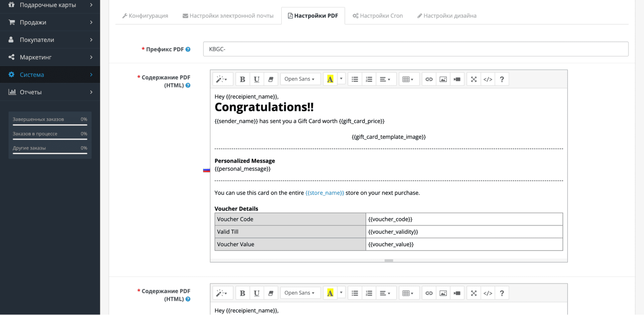Open the Настройки дизайна tab
Viewport: 644px width, 315px height.
[x=447, y=16]
